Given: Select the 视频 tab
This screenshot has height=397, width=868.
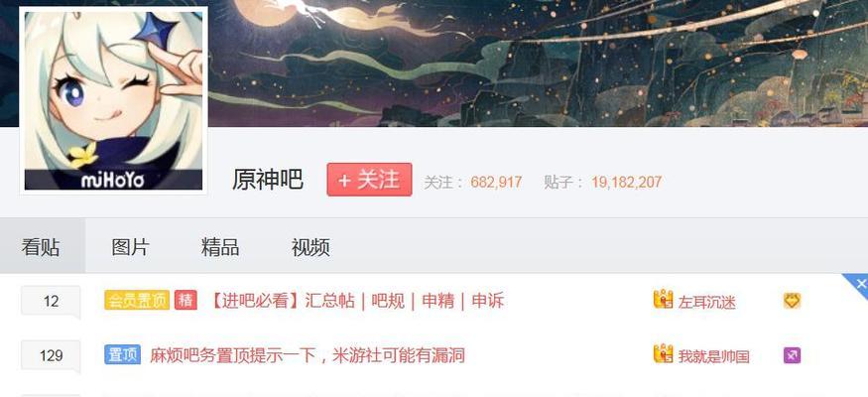Looking at the screenshot, I should 310,247.
